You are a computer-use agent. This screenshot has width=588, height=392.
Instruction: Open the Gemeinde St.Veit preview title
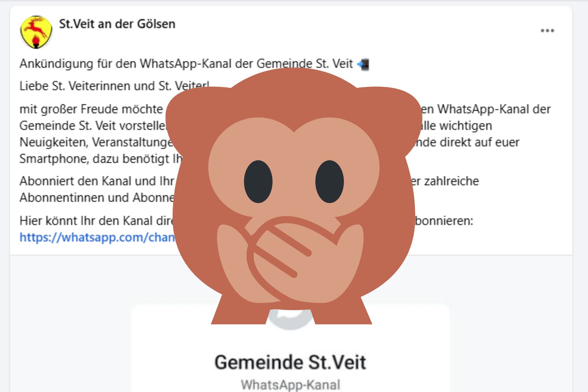pos(290,362)
